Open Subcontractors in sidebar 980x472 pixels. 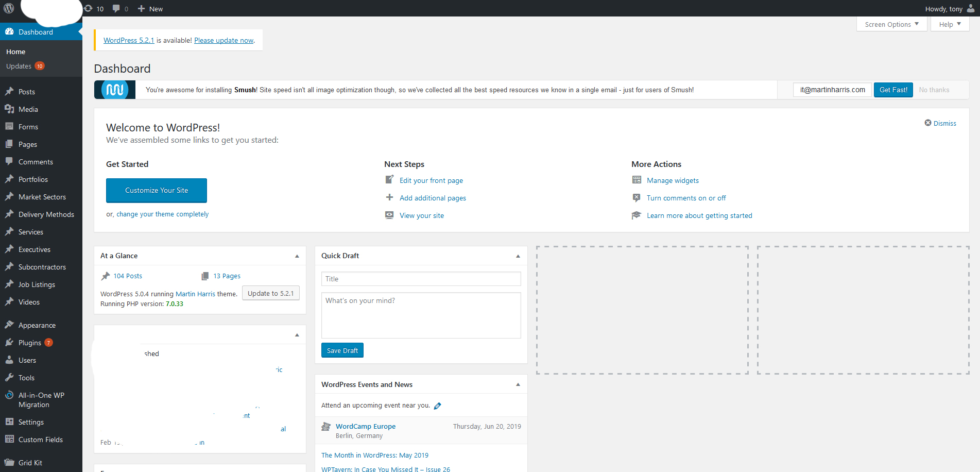(x=41, y=267)
